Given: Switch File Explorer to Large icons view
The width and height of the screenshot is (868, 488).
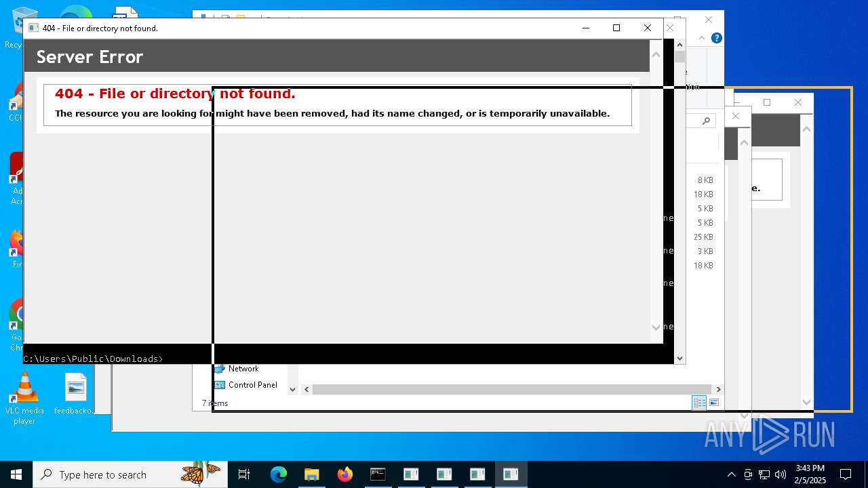Looking at the screenshot, I should click(x=713, y=403).
